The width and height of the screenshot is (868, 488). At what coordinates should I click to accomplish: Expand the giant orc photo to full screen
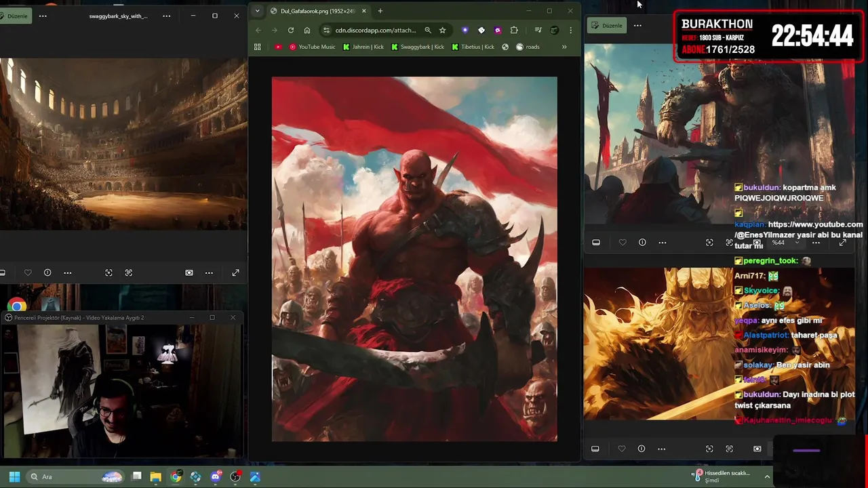point(842,242)
